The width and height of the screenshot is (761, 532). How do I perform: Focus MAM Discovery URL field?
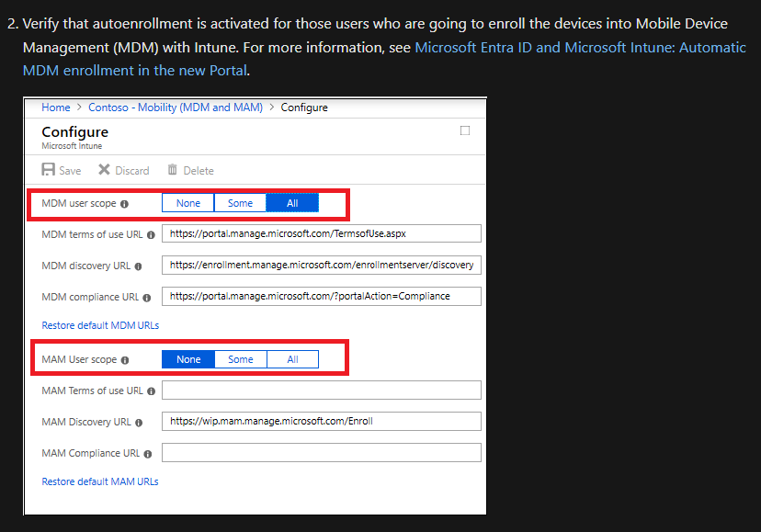(x=322, y=422)
